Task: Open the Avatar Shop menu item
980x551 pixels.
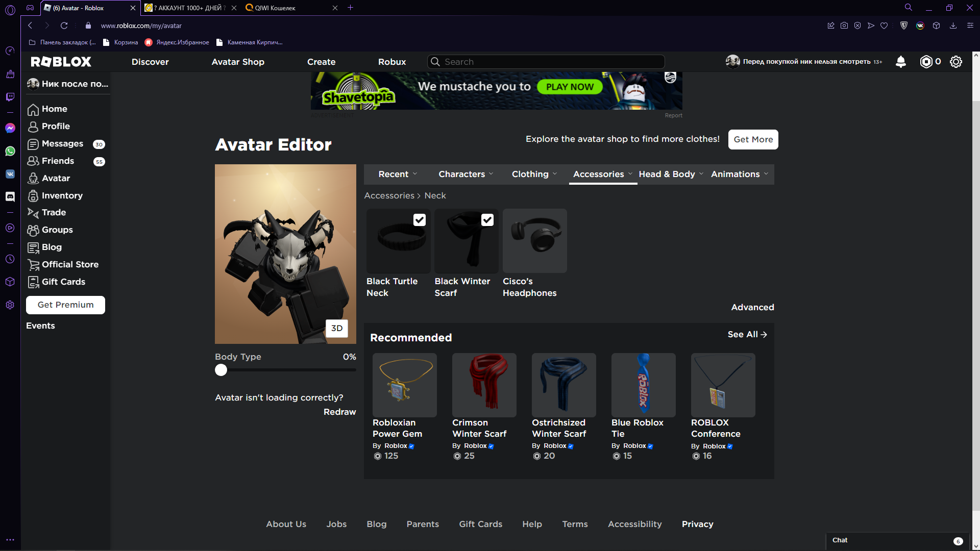Action: tap(238, 62)
